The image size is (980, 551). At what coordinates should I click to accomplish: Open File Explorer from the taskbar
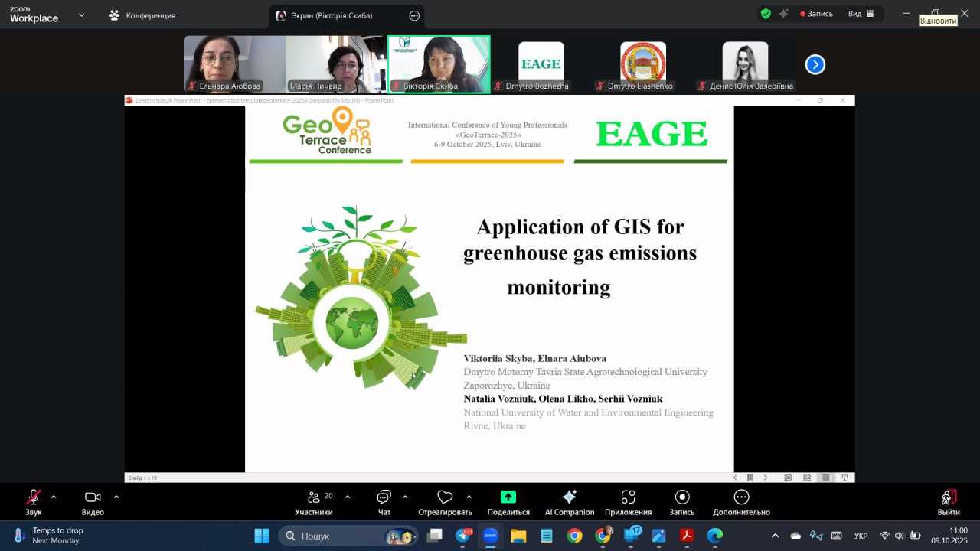pyautogui.click(x=518, y=536)
